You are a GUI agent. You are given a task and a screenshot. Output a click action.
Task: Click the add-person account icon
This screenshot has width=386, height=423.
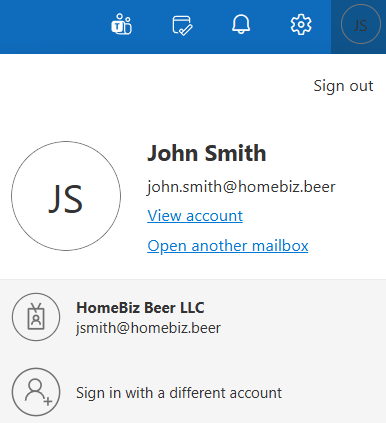36,392
